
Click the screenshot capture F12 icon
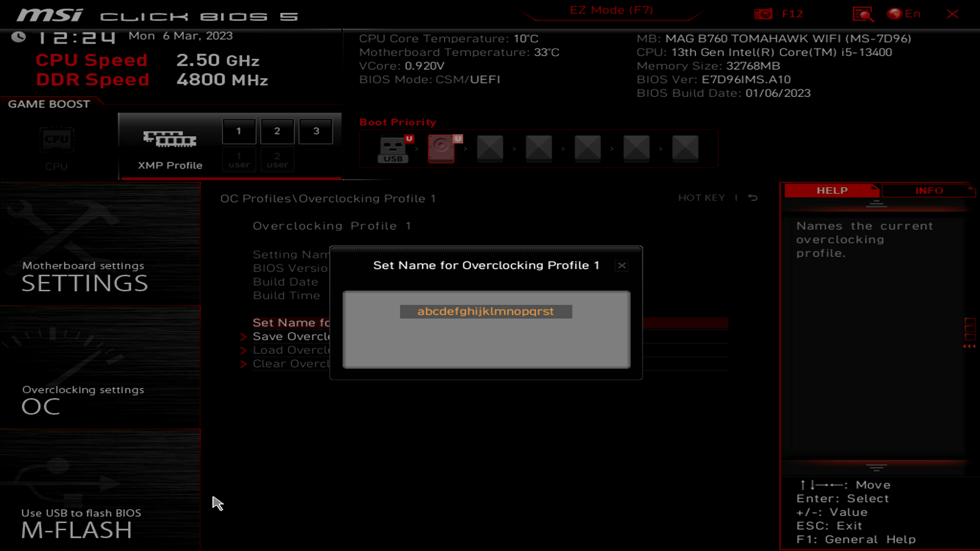[x=764, y=13]
